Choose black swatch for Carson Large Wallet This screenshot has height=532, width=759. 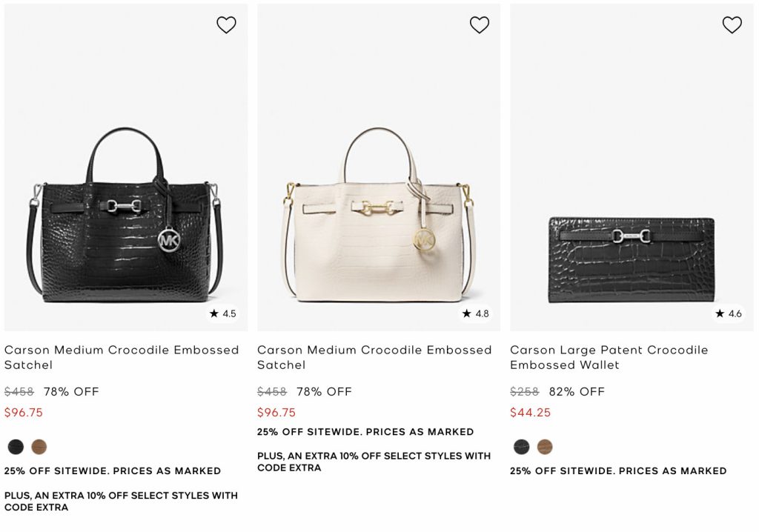[x=522, y=448]
